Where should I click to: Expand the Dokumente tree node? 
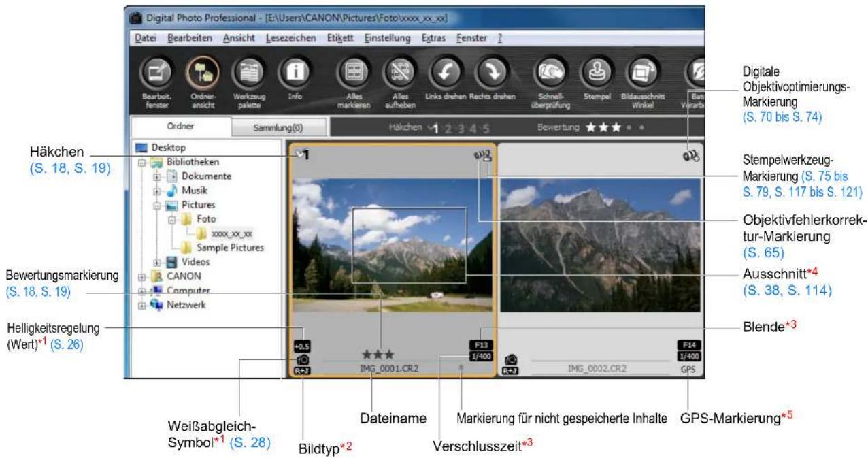point(156,176)
